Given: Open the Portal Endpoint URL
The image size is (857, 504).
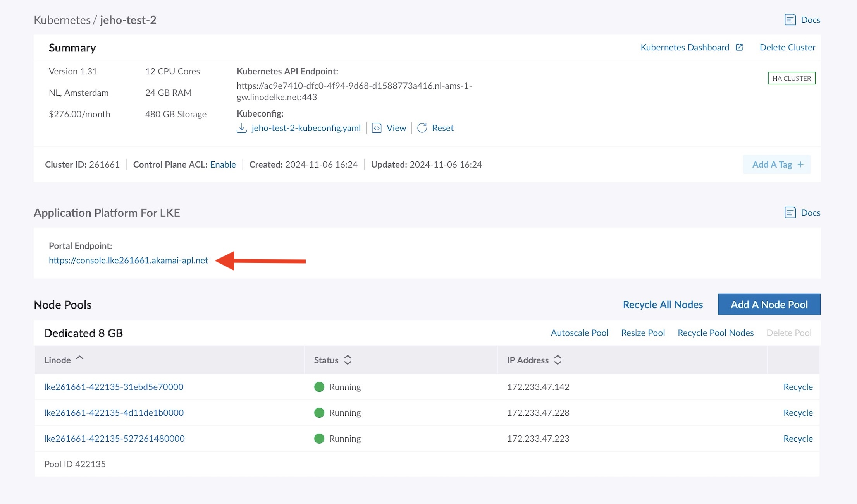Looking at the screenshot, I should tap(128, 260).
